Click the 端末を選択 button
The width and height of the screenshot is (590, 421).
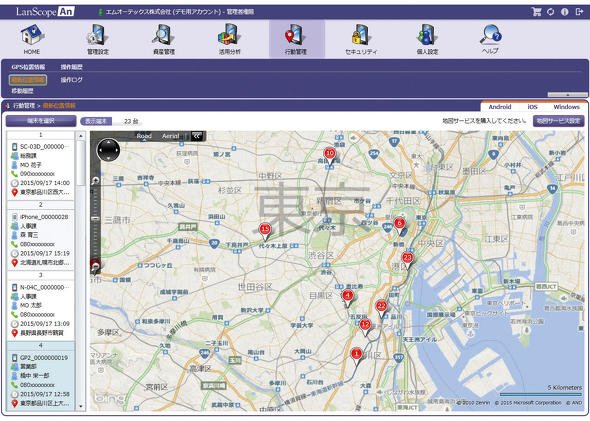(41, 121)
